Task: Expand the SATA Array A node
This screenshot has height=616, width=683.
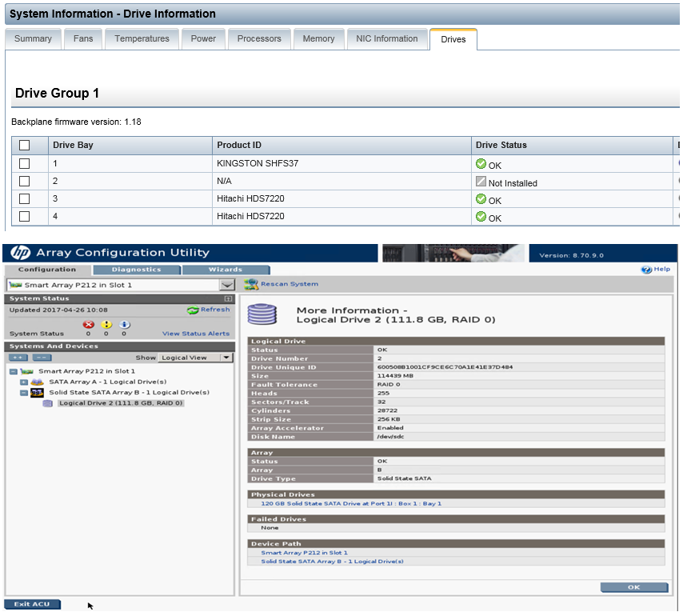Action: coord(24,382)
